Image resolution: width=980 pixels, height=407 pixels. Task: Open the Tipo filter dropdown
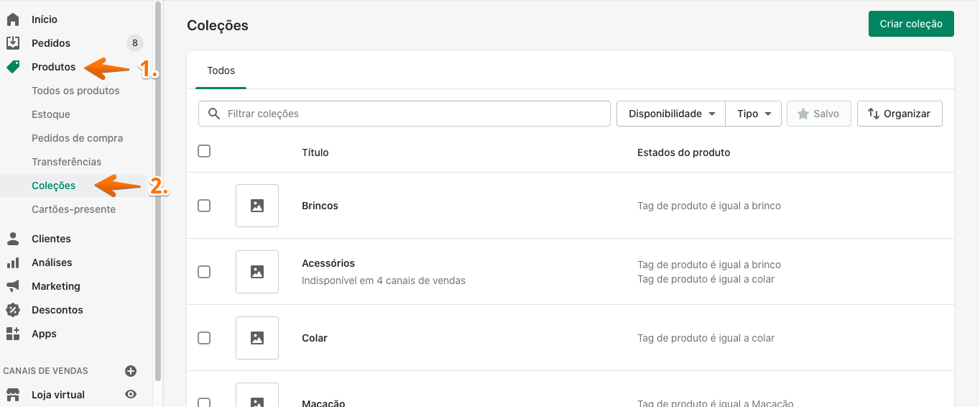coord(754,114)
